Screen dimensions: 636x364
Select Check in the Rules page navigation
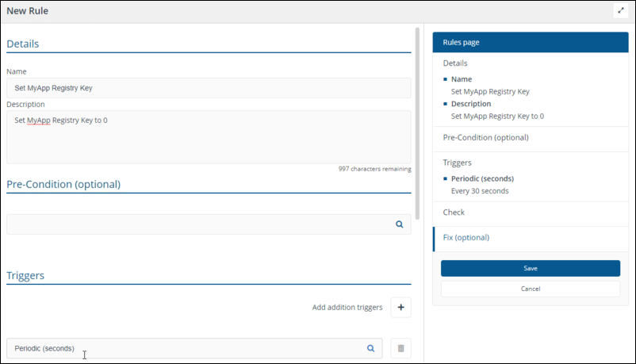point(454,213)
